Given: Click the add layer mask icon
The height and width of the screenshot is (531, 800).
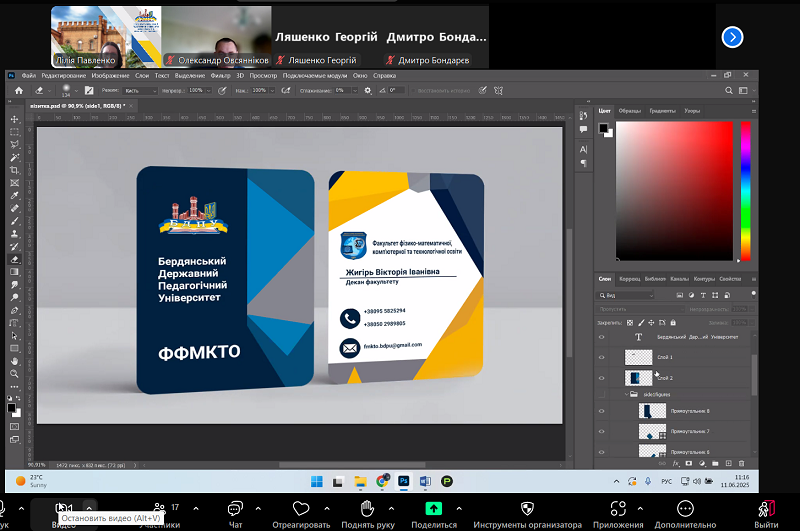Looking at the screenshot, I should 689,463.
